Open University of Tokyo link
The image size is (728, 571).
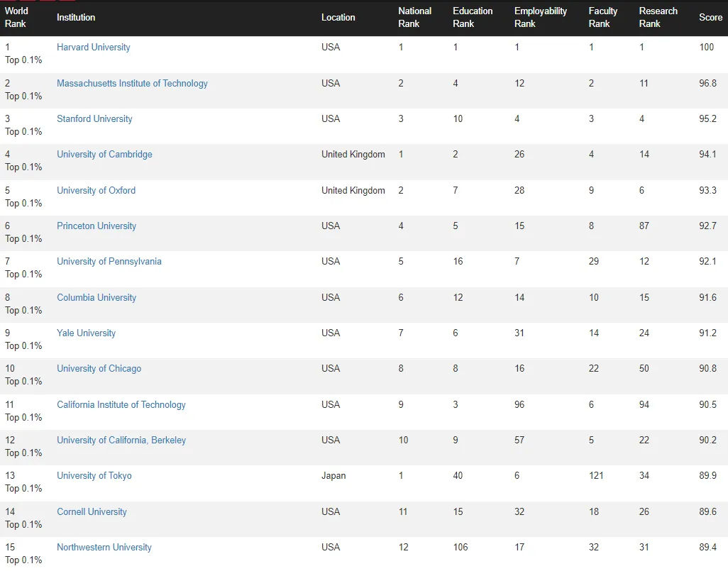(94, 476)
